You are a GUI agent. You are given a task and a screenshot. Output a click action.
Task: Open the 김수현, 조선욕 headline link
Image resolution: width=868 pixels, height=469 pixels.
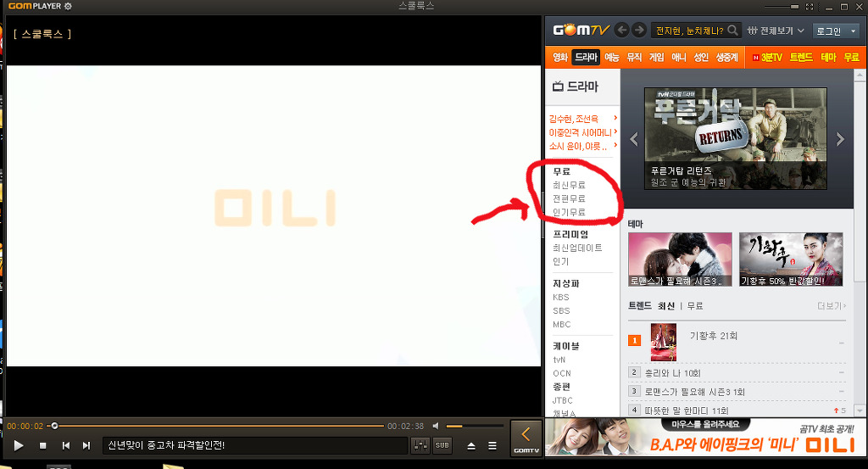574,119
